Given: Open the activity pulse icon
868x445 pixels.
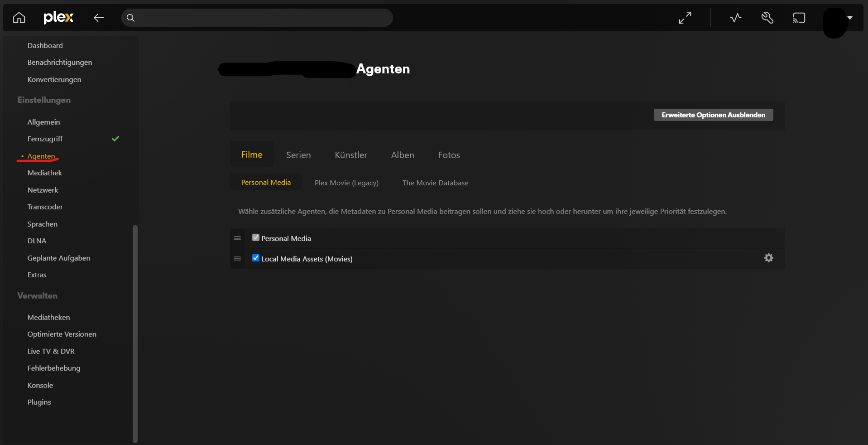Looking at the screenshot, I should [736, 18].
